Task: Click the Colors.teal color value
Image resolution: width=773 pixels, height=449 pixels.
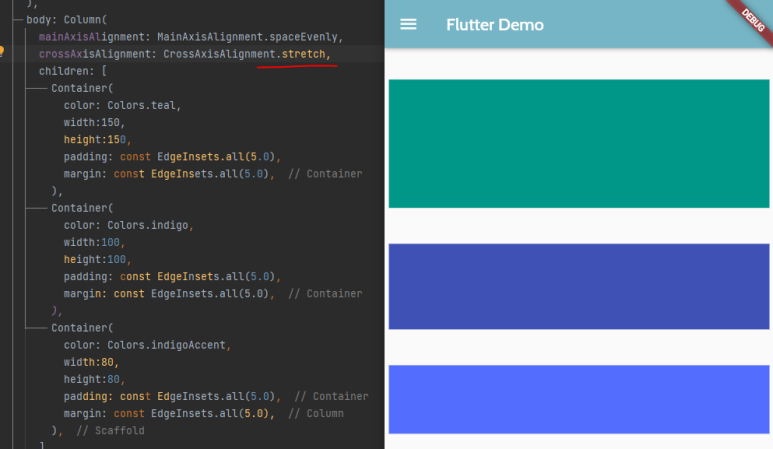Action: coord(141,105)
